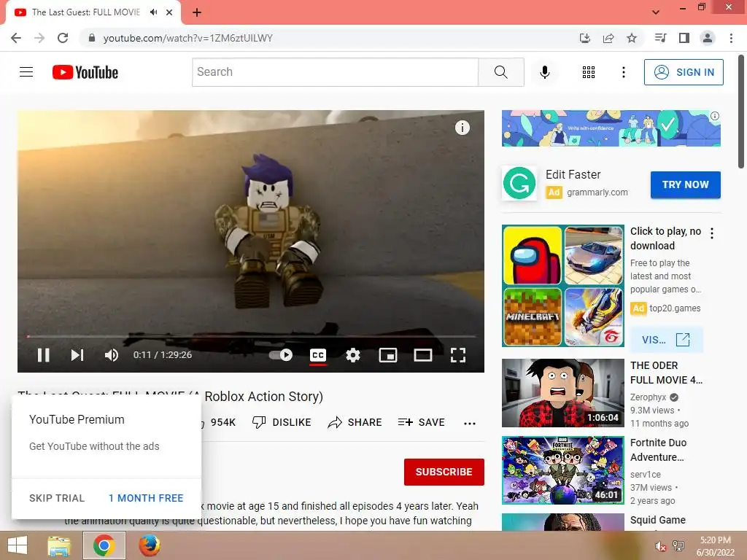Screen dimensions: 747x560
Task: Install app icon in address bar
Action: (584, 38)
